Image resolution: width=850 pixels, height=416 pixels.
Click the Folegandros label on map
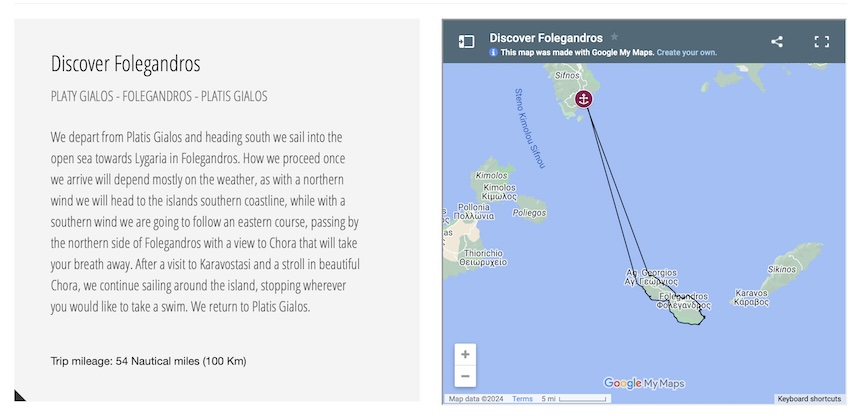(x=683, y=297)
